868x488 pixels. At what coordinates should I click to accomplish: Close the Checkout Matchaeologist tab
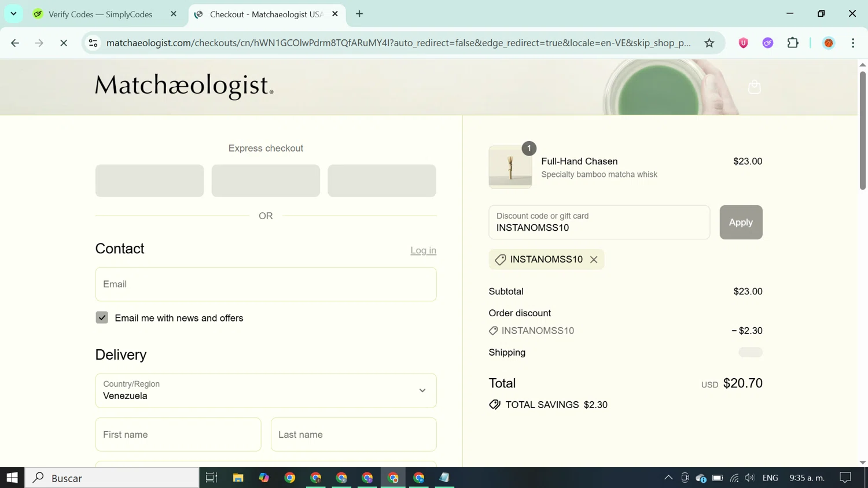(335, 14)
